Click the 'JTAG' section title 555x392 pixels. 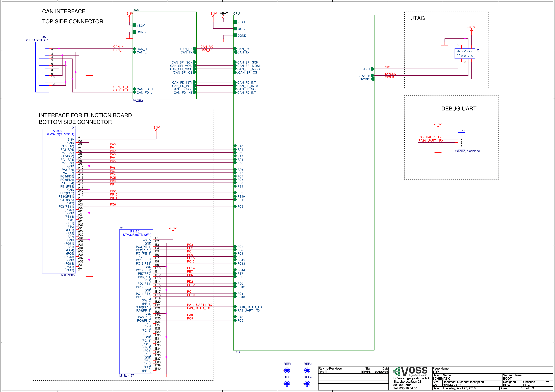tap(418, 18)
